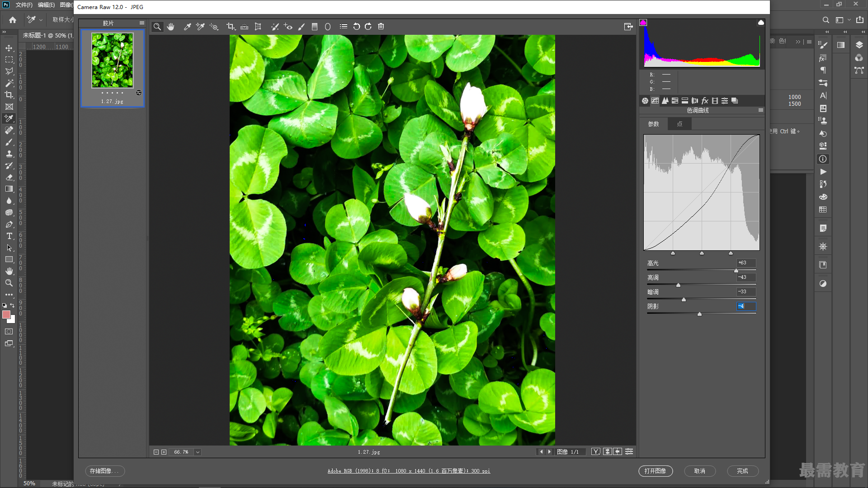Select the 1.27.jpg filmstrip thumbnail
868x488 pixels.
[113, 68]
